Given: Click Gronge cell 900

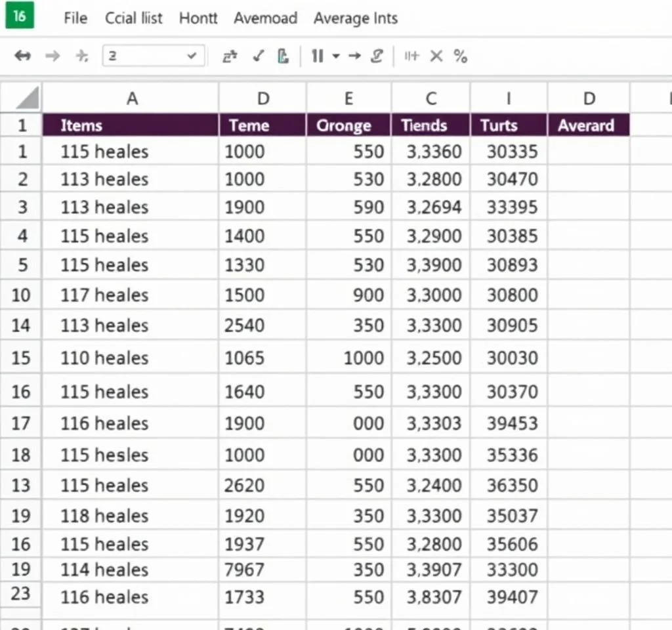Looking at the screenshot, I should [348, 295].
